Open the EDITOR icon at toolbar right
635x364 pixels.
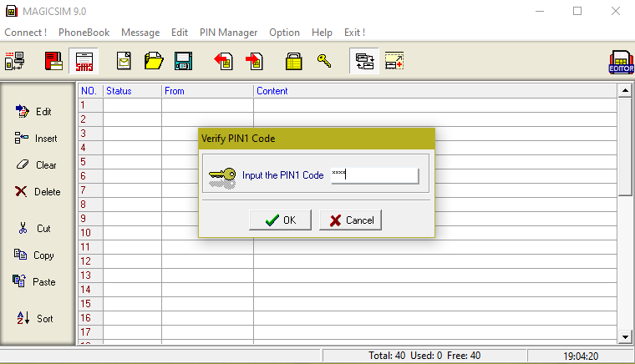point(622,62)
